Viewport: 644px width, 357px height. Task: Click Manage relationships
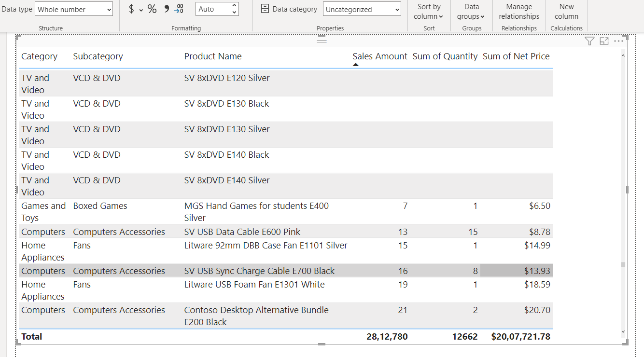click(x=519, y=12)
